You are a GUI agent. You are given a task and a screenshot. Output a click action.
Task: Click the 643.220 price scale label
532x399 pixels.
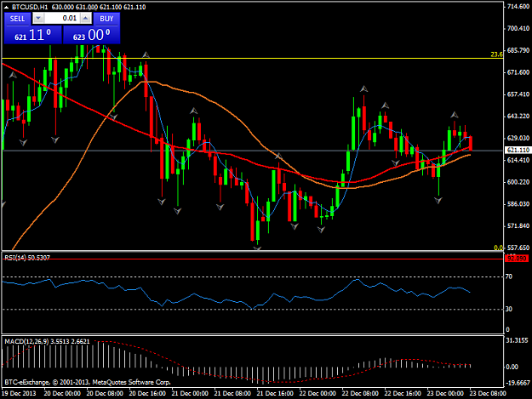coord(518,117)
